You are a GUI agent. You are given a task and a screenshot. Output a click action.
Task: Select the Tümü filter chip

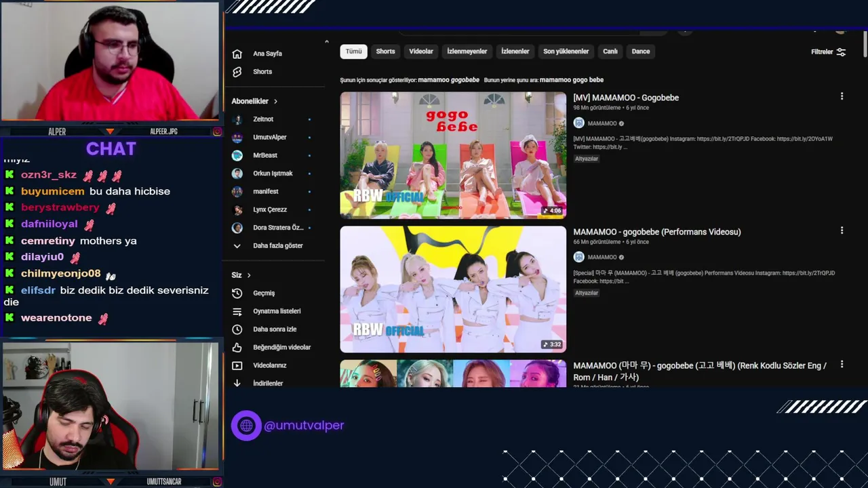click(x=354, y=52)
